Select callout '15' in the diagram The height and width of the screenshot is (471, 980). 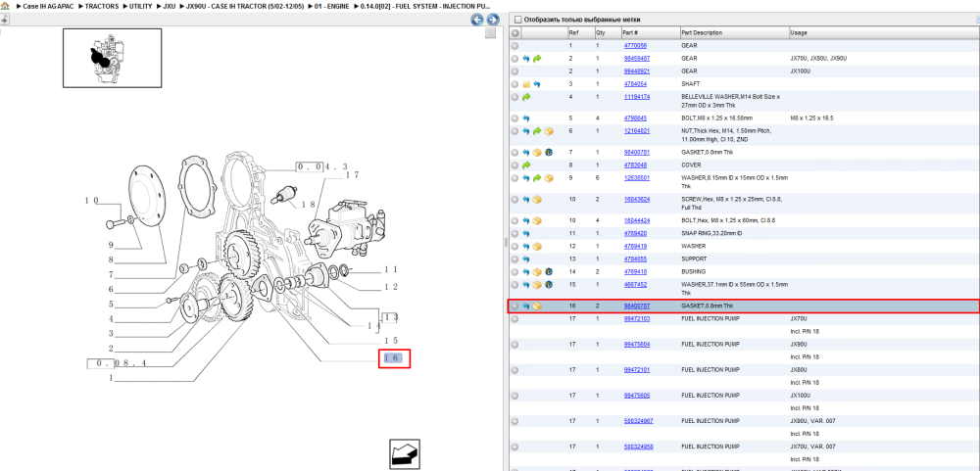(391, 341)
